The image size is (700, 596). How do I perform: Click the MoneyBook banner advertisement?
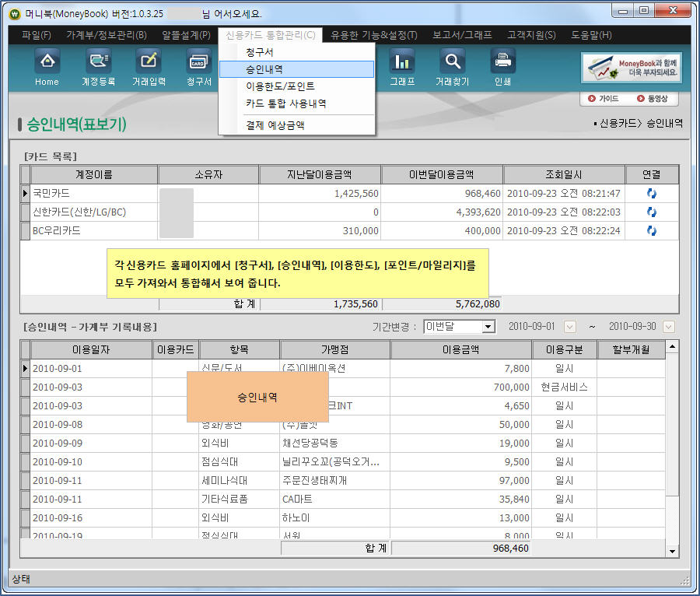[x=632, y=68]
